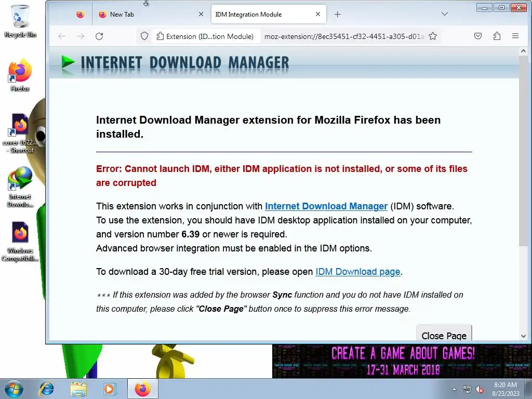The image size is (532, 399).
Task: Open the Windows Start menu
Action: [14, 389]
